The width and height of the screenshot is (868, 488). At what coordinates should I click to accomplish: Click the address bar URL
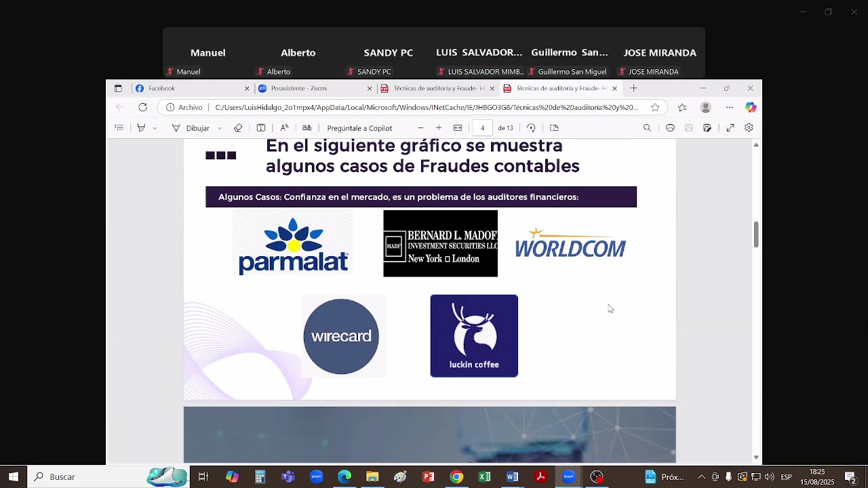point(427,107)
